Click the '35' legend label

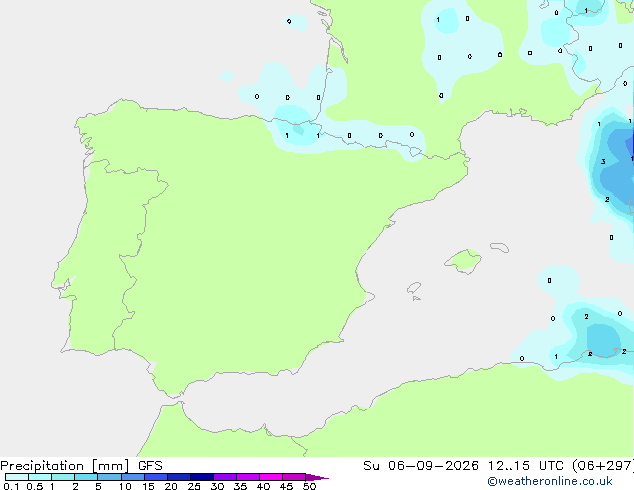point(240,486)
